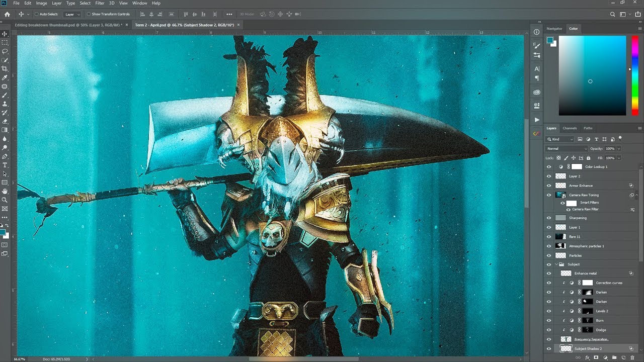Enable the Auto-Select checkbox
644x362 pixels.
pyautogui.click(x=37, y=14)
